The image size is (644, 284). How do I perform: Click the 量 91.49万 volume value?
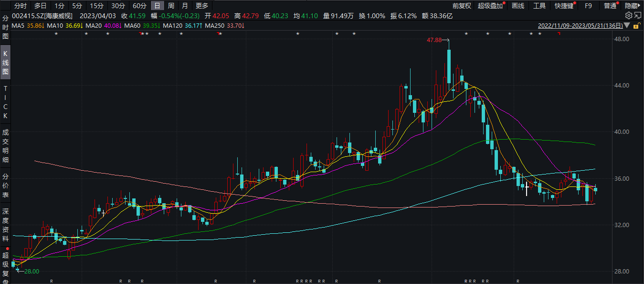click(x=338, y=16)
